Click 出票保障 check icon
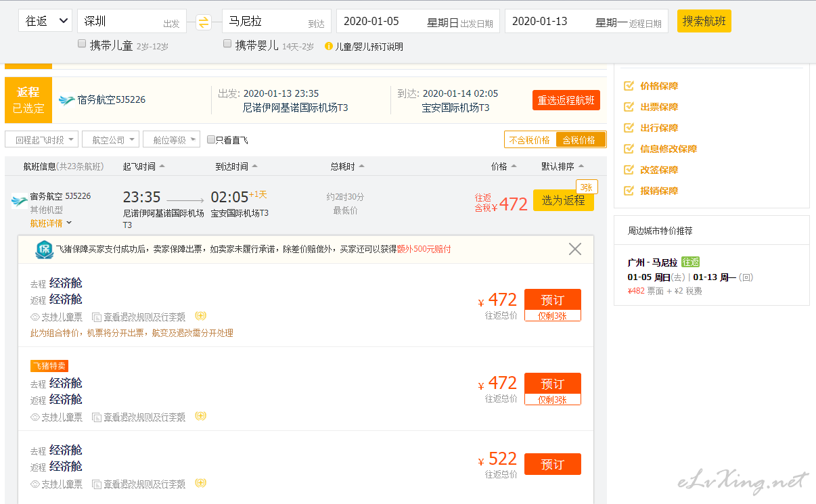The image size is (816, 504). 629,107
